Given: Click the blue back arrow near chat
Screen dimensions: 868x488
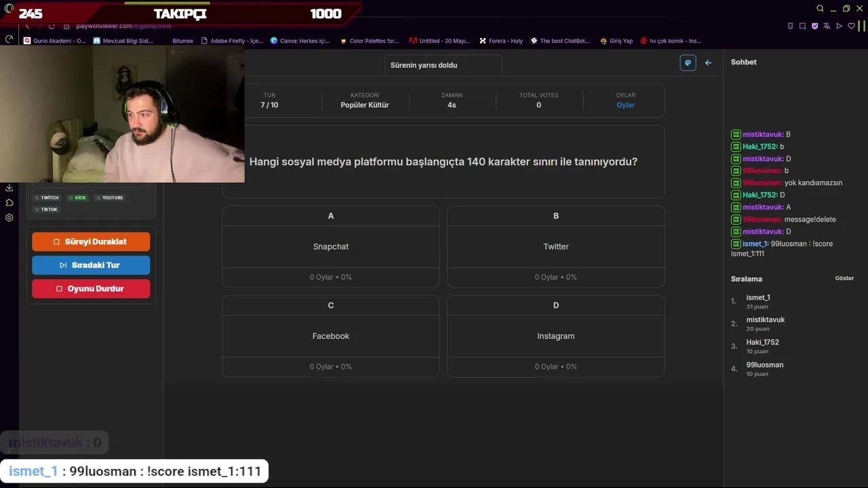Looking at the screenshot, I should [708, 62].
